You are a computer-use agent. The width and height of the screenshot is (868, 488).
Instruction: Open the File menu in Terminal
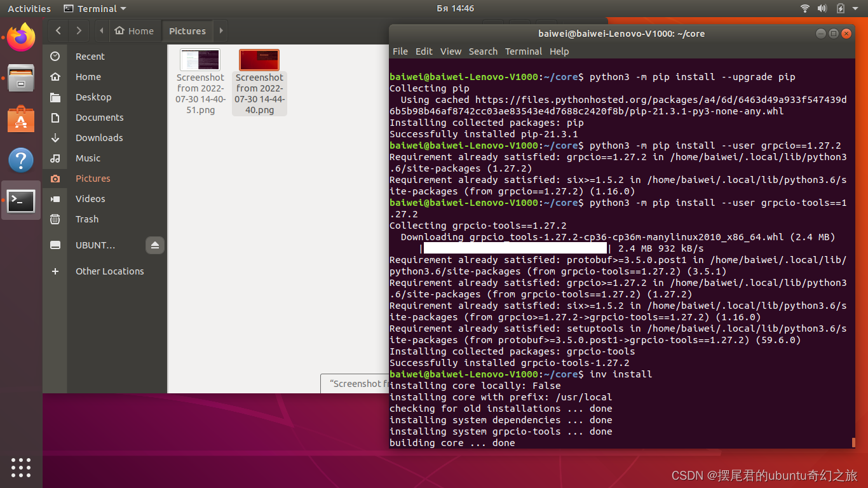point(400,51)
